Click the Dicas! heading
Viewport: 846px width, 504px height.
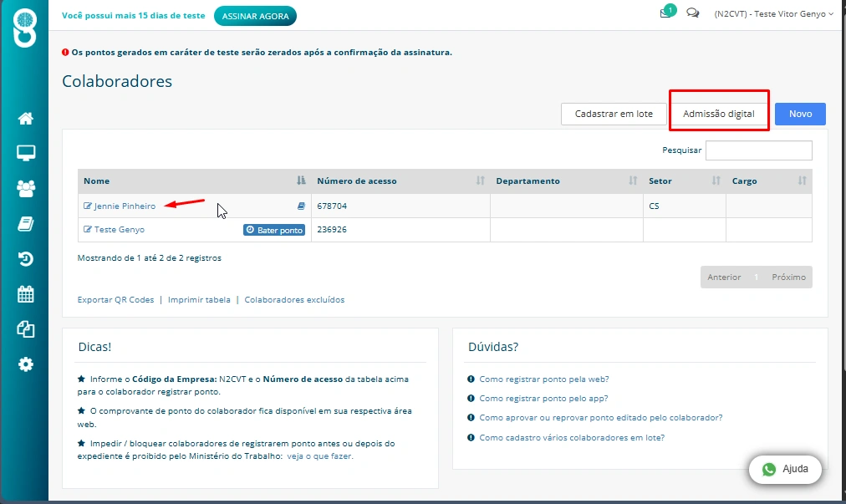tap(95, 347)
